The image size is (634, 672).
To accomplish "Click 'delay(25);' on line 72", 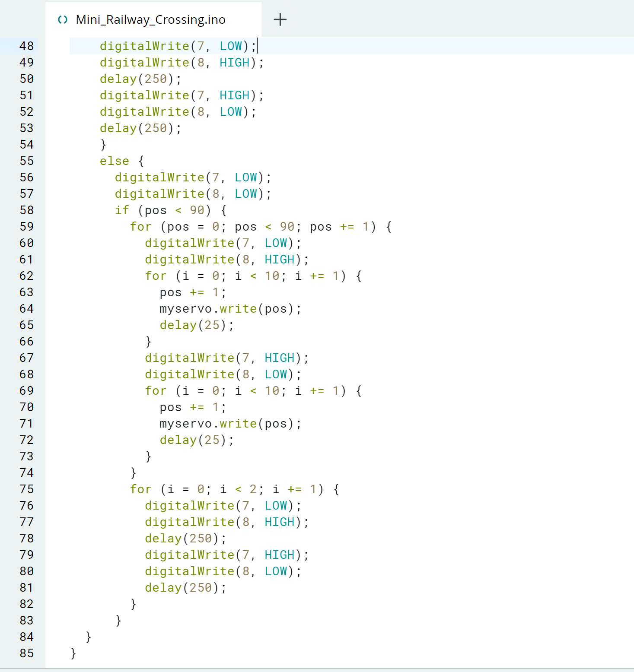I will 197,440.
